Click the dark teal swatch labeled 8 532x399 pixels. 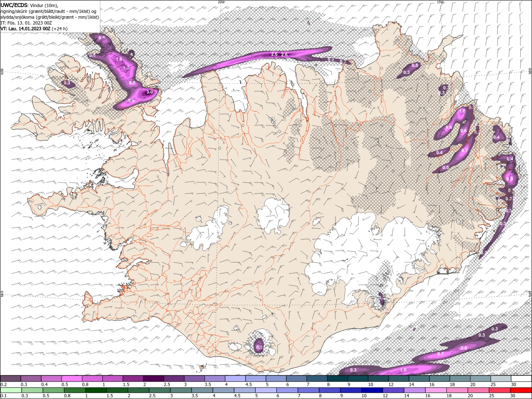(x=337, y=379)
